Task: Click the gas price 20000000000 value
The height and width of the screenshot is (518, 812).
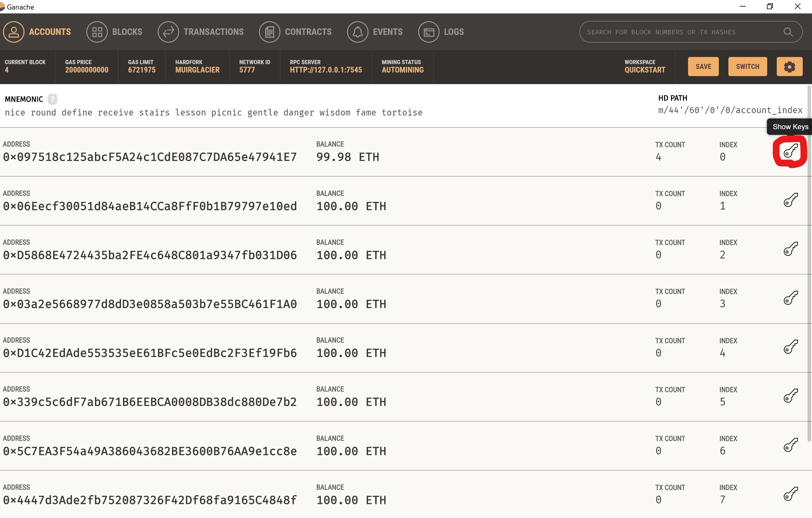Action: point(87,70)
